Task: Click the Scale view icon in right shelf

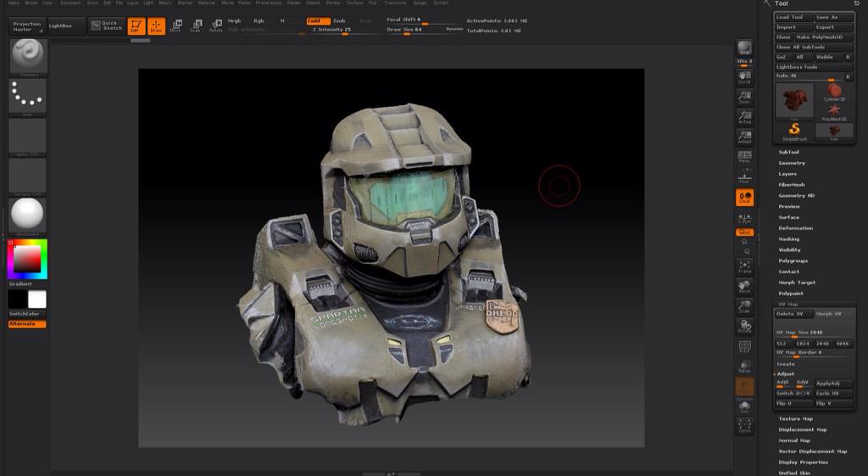Action: (744, 306)
